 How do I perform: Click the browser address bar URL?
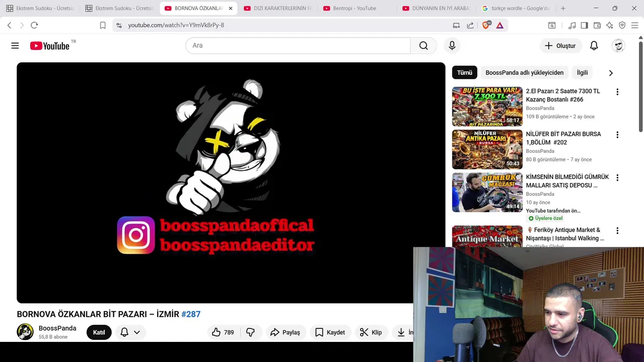tap(176, 25)
